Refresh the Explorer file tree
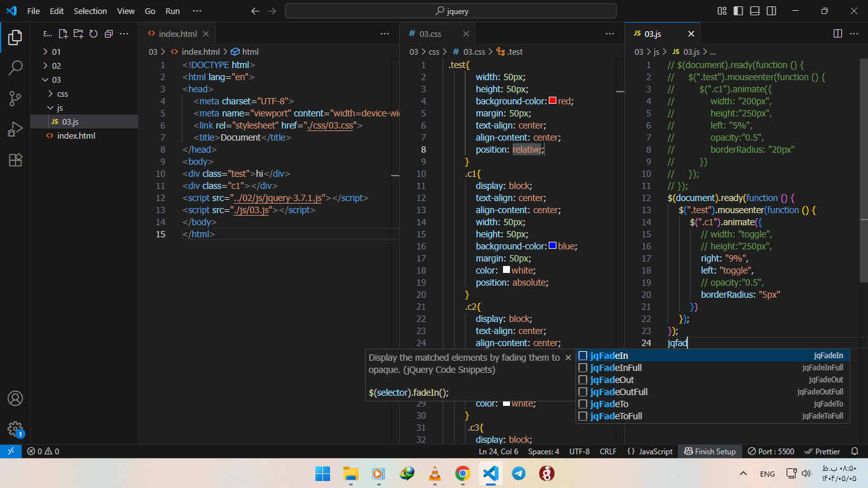 (93, 34)
